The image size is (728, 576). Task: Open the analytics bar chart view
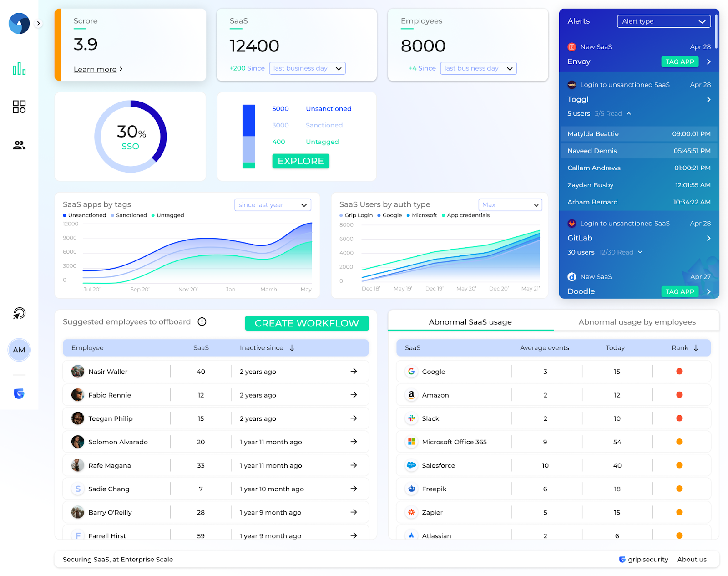click(19, 69)
